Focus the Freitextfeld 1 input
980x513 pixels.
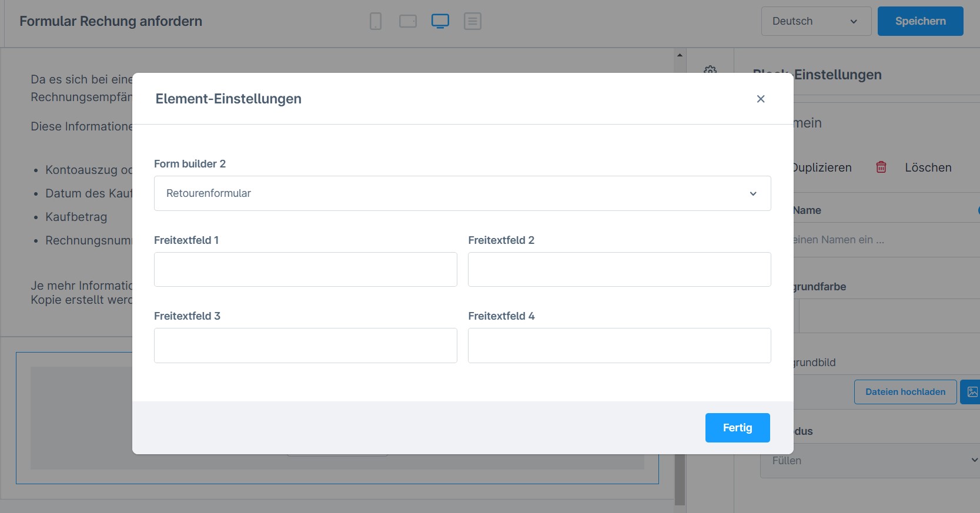(x=305, y=270)
